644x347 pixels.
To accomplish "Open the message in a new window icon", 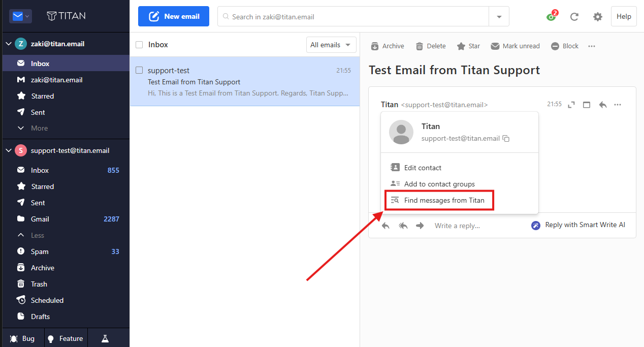I will (587, 105).
